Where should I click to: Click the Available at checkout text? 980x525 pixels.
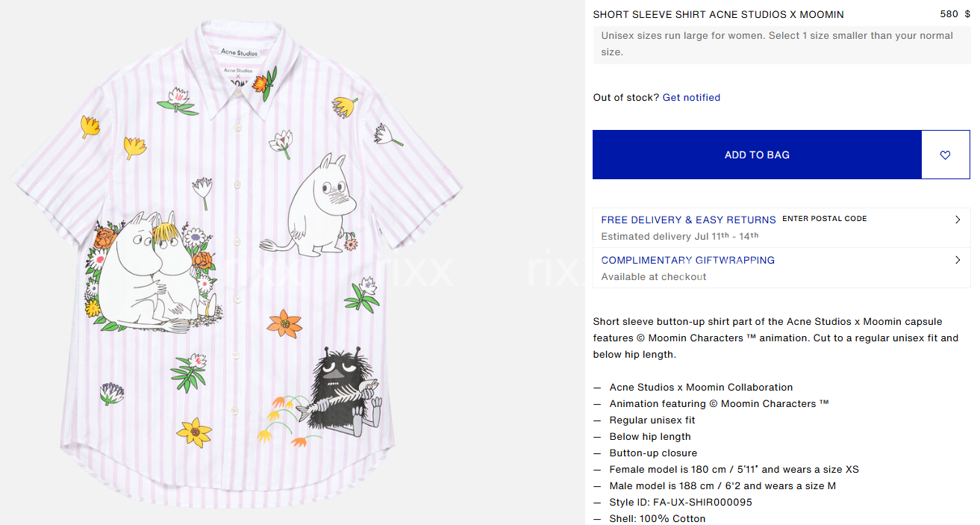point(653,276)
